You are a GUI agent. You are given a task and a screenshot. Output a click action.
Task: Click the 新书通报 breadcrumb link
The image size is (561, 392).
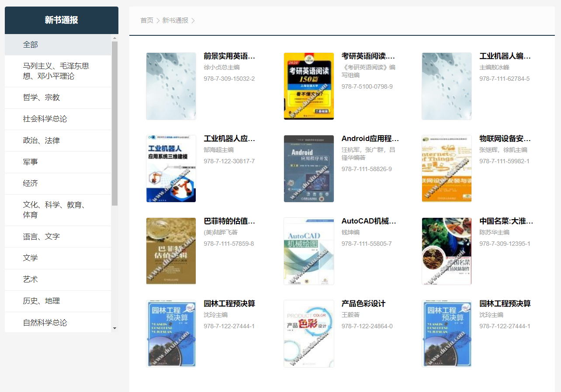click(176, 20)
